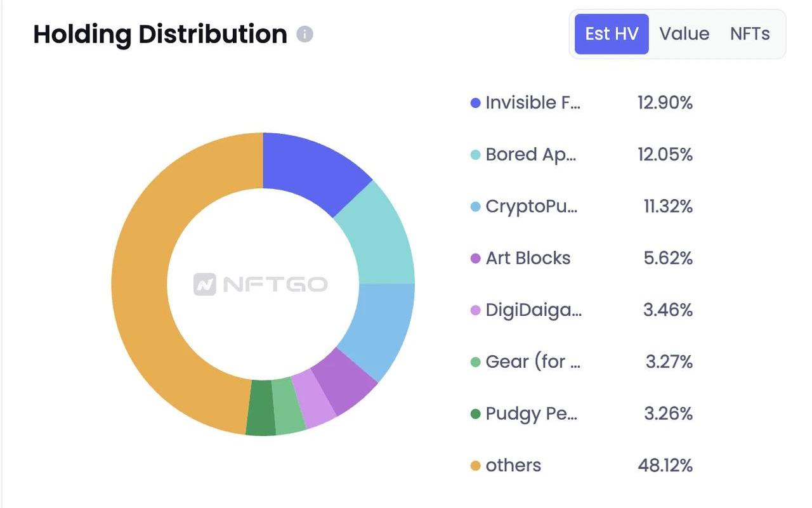
Task: Click the Invisible Friends blue legend dot
Action: [475, 103]
